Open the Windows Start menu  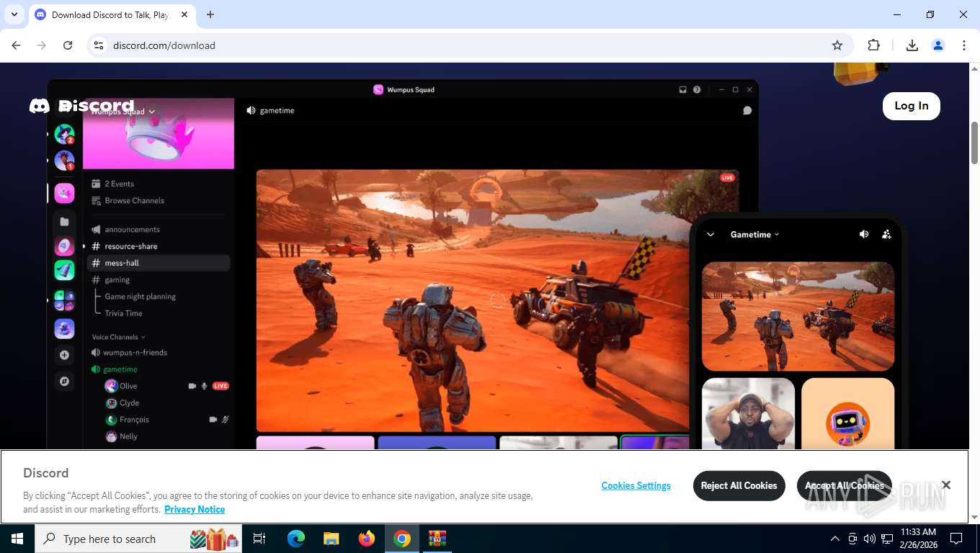(17, 539)
